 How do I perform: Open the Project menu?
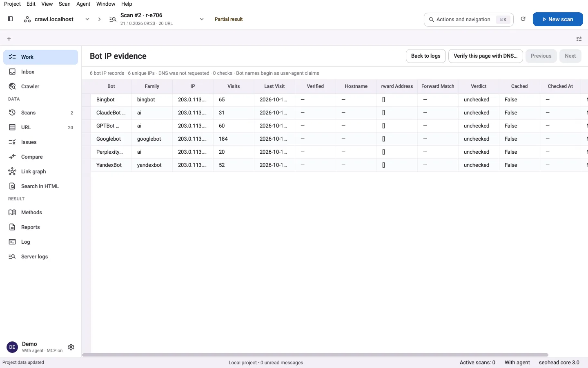pos(12,4)
